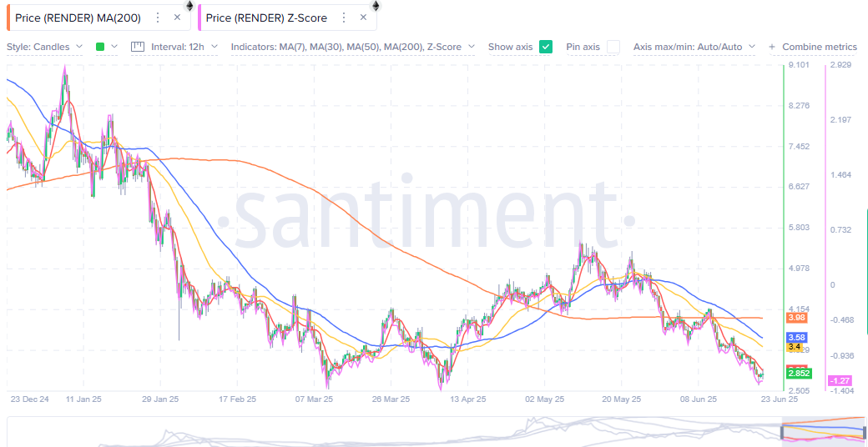Open the green candle color picker
The image size is (868, 447).
(x=107, y=47)
